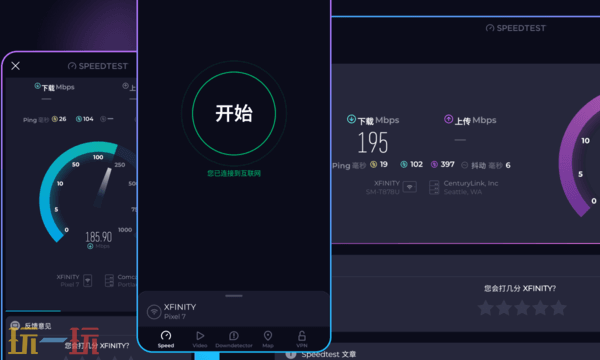Image resolution: width=600 pixels, height=360 pixels.
Task: Click the teal ping icon showing 104
Action: click(79, 119)
